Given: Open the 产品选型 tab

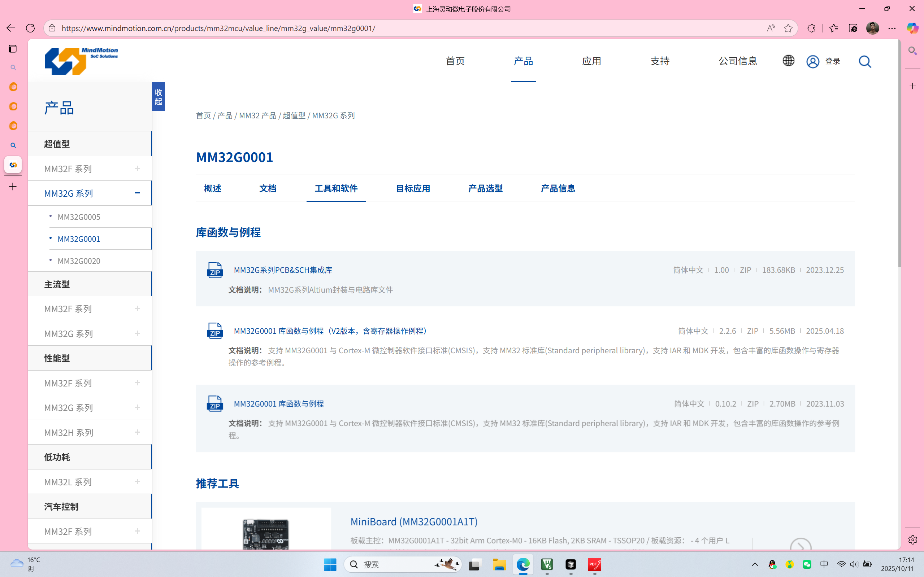Looking at the screenshot, I should tap(485, 188).
